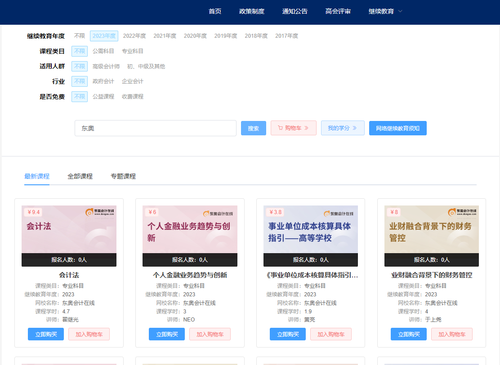This screenshot has height=365, width=500.
Task: Open the 购物车 shopping cart
Action: click(x=293, y=128)
